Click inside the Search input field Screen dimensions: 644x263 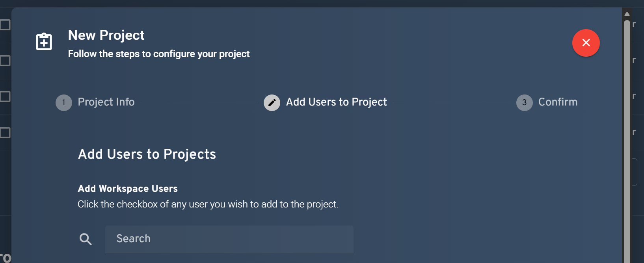pyautogui.click(x=229, y=239)
